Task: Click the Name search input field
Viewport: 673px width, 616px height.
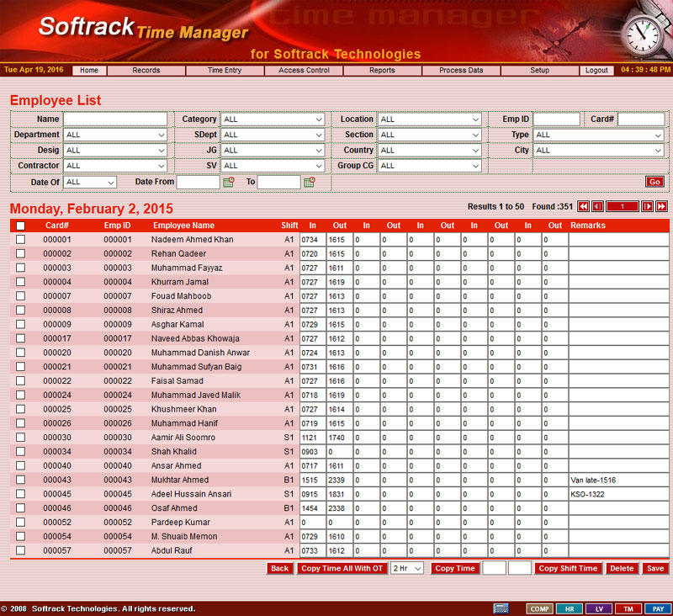Action: click(115, 119)
